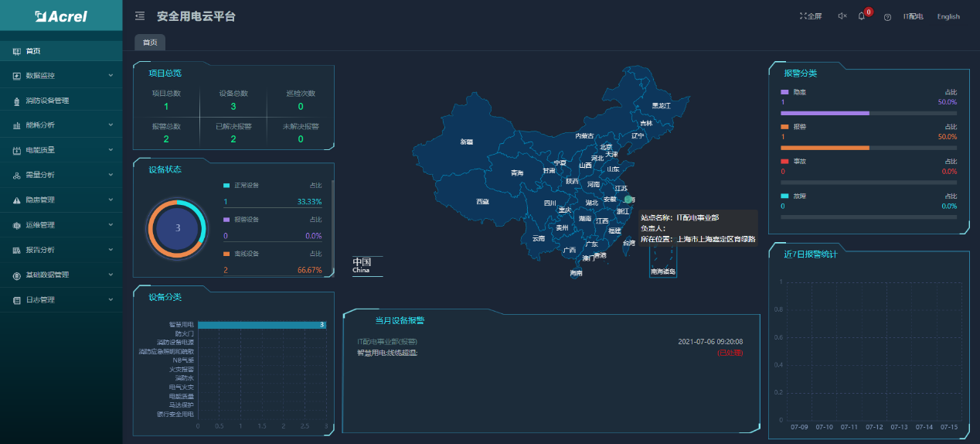Click the Acrel logo
This screenshot has width=980, height=444.
(61, 16)
